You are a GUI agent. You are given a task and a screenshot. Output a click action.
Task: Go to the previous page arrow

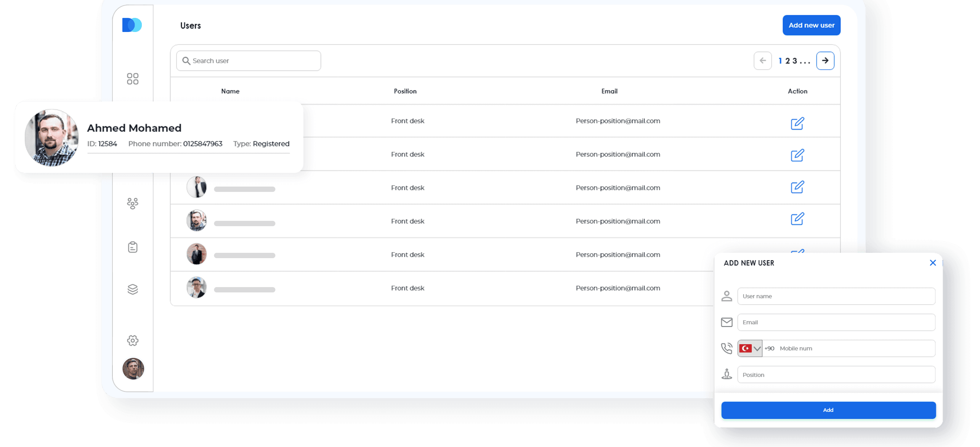click(762, 61)
